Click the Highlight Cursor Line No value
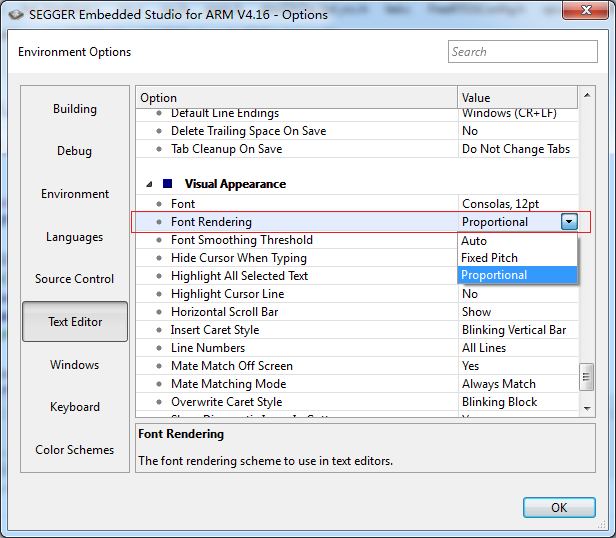 click(x=470, y=294)
